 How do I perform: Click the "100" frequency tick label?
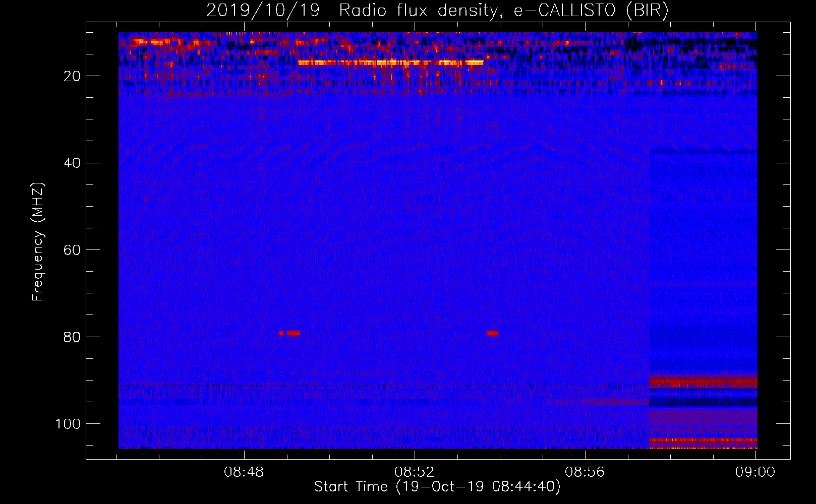(68, 424)
